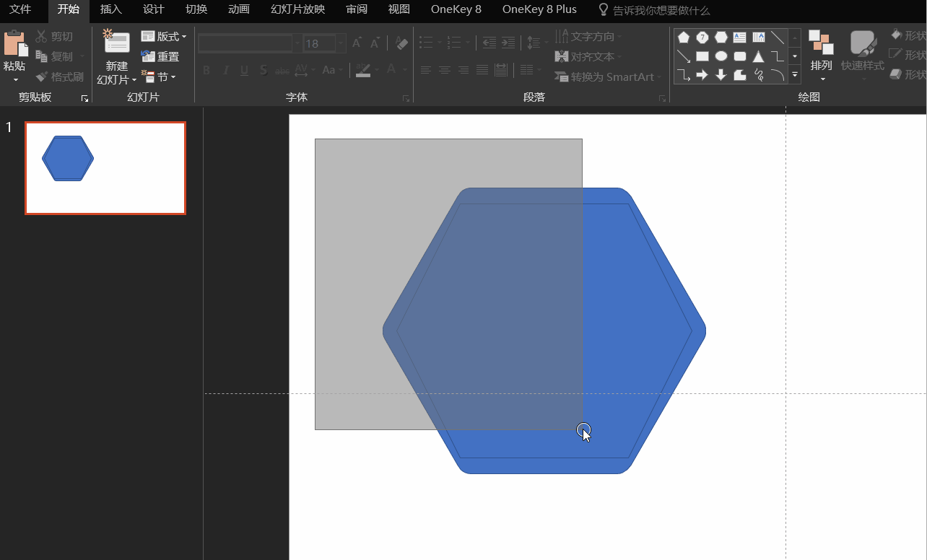The height and width of the screenshot is (560, 927).
Task: Choose the down block arrow shape
Action: coord(721,75)
